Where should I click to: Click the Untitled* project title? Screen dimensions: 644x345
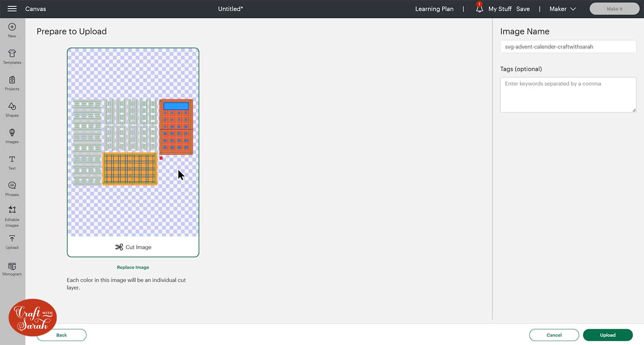point(231,9)
